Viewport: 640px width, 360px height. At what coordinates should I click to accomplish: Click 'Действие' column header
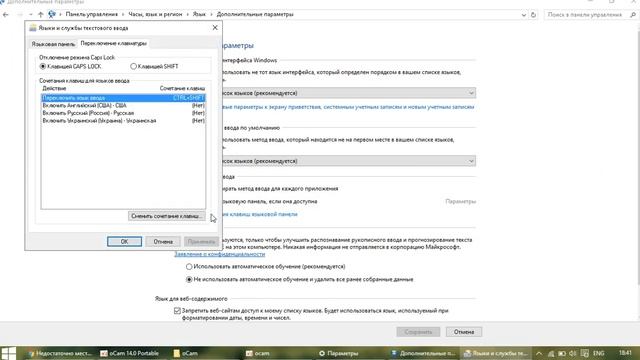pyautogui.click(x=54, y=88)
